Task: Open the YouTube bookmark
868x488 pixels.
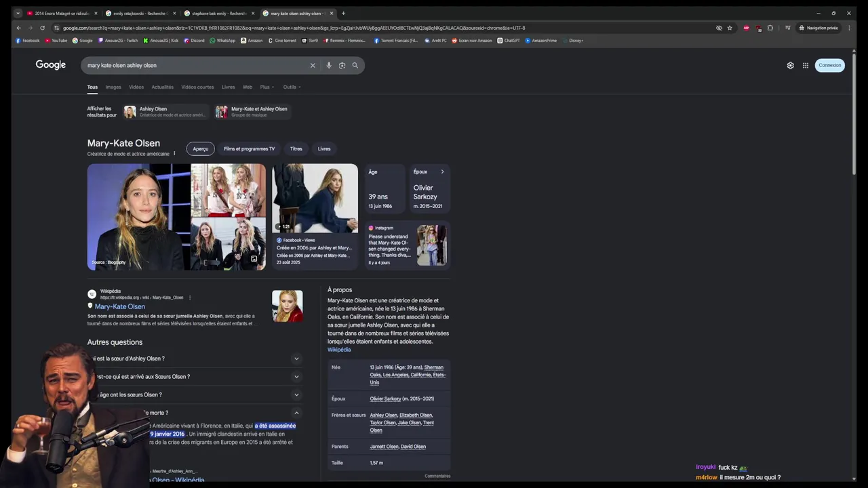Action: point(56,41)
